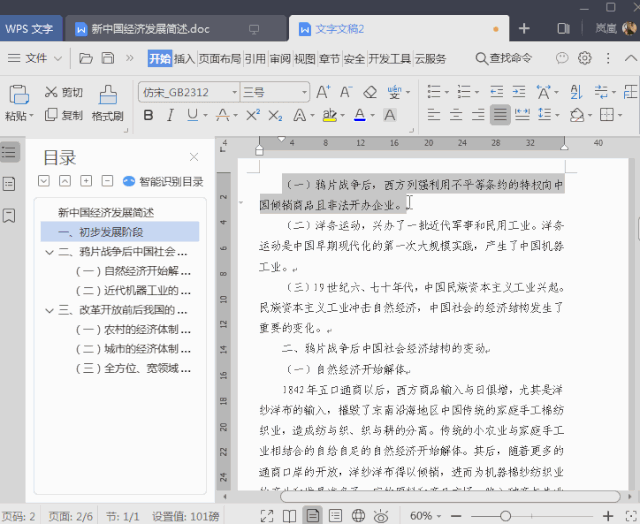The width and height of the screenshot is (640, 524).
Task: Open the bookmark sidebar icon
Action: tap(9, 215)
